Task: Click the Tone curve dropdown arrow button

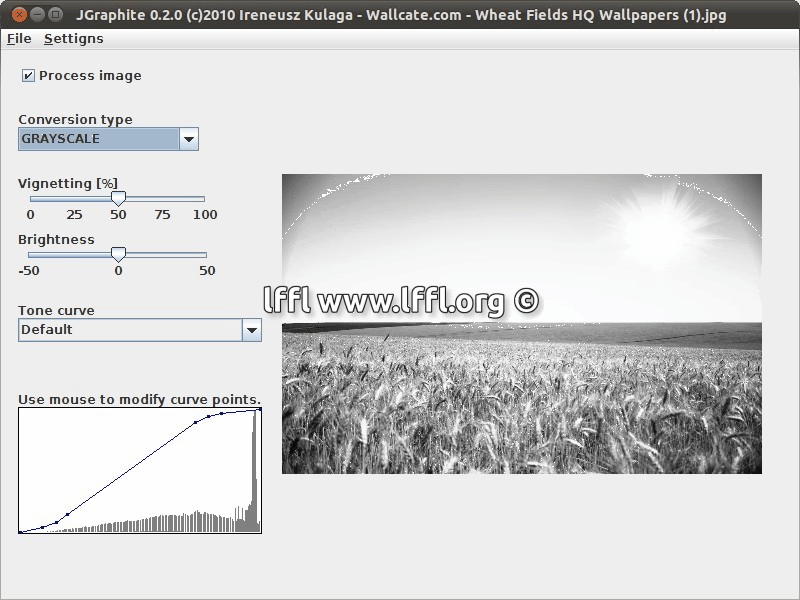Action: click(251, 330)
